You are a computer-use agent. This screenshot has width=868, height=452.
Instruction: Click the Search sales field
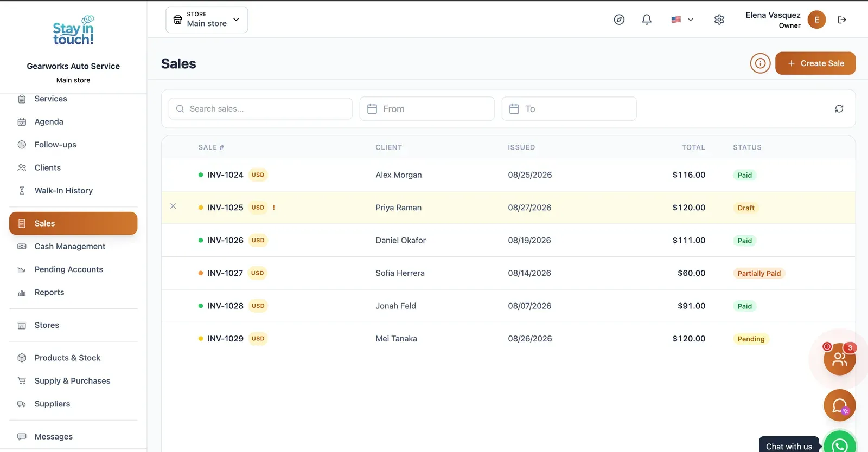tap(260, 109)
